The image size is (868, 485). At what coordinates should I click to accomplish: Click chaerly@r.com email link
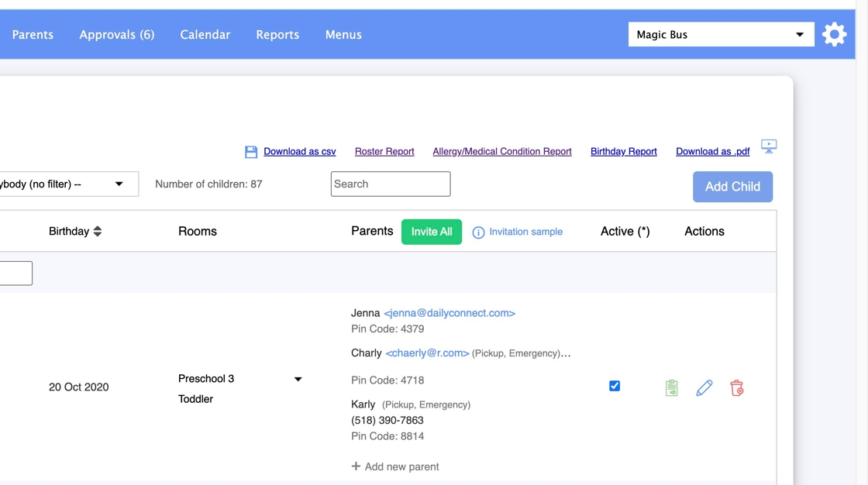427,353
